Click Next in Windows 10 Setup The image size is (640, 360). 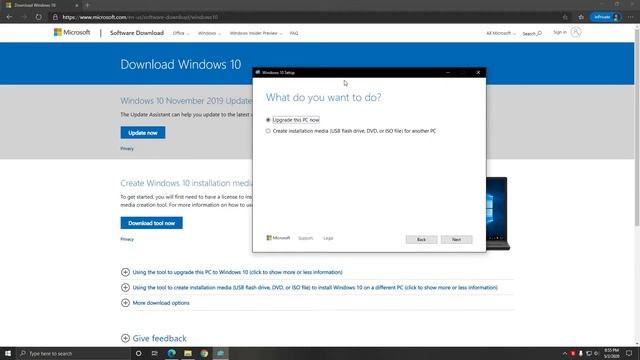[456, 240]
